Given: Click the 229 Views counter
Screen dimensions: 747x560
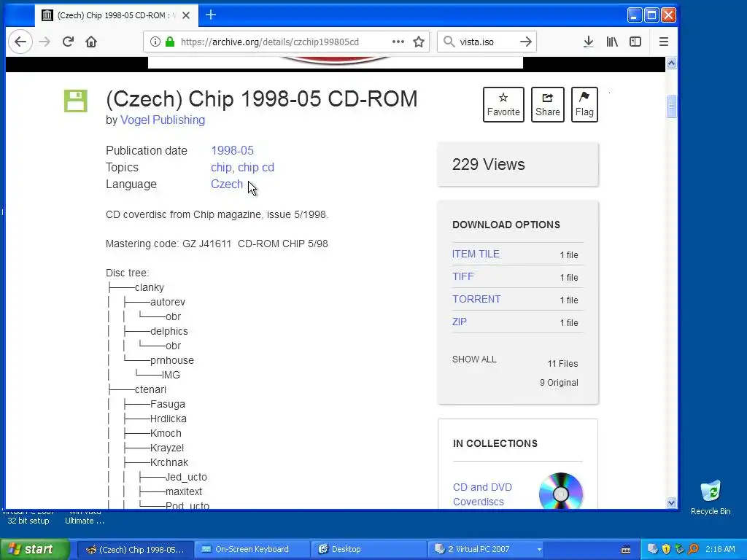Looking at the screenshot, I should pyautogui.click(x=489, y=165).
